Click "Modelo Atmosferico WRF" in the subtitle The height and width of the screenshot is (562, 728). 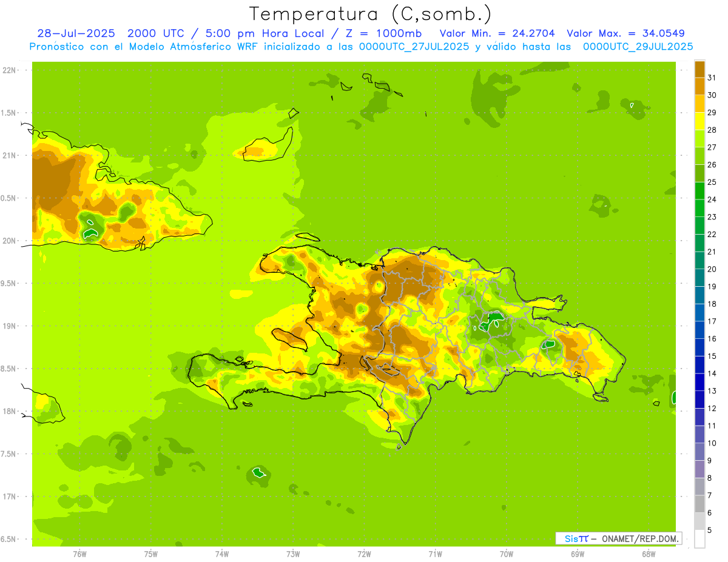tap(195, 47)
